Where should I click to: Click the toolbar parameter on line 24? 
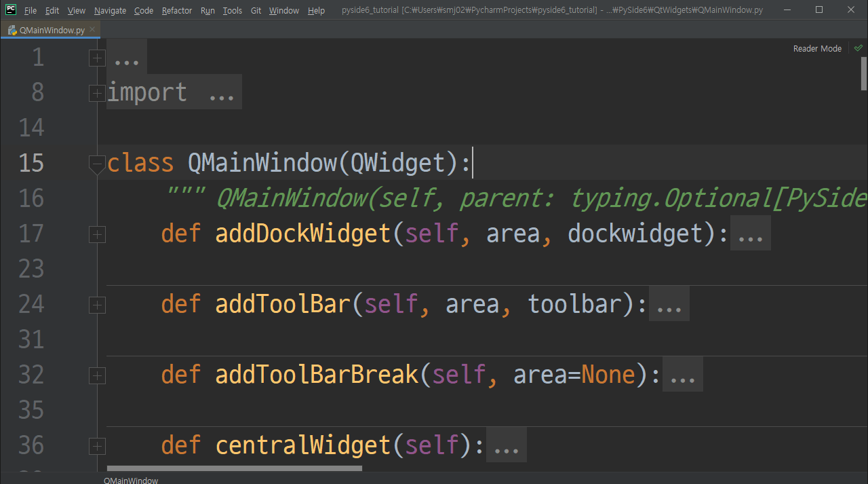574,304
